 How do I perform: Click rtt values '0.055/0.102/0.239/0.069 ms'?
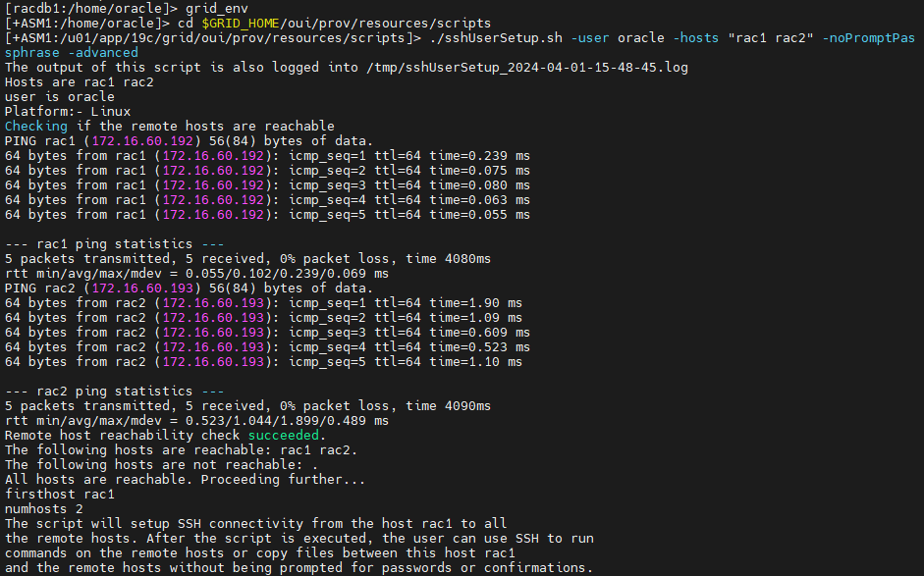(x=288, y=274)
